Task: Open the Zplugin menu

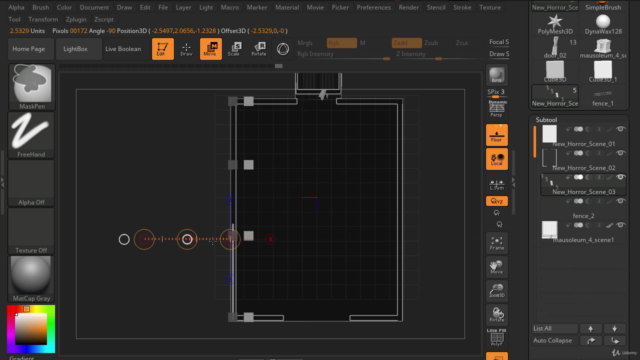Action: (76, 19)
